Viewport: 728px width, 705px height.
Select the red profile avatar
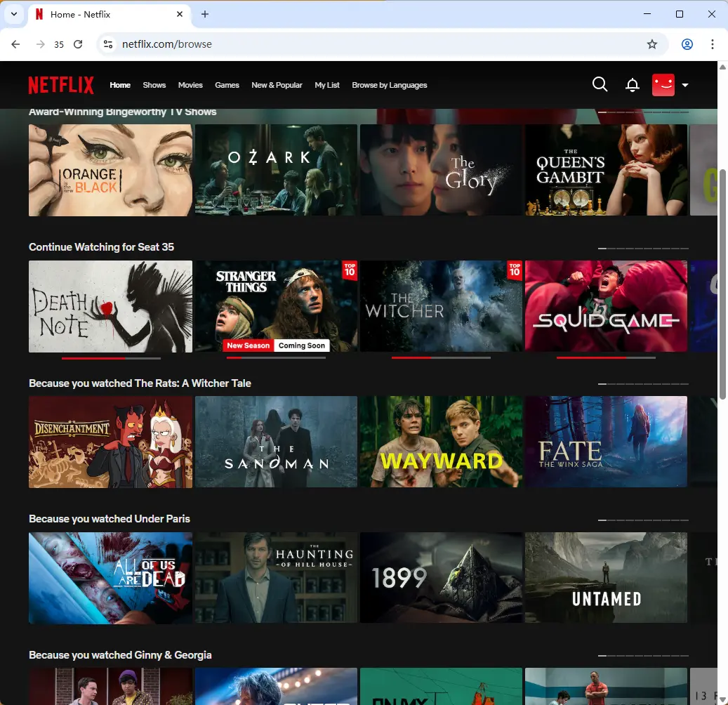(x=663, y=84)
